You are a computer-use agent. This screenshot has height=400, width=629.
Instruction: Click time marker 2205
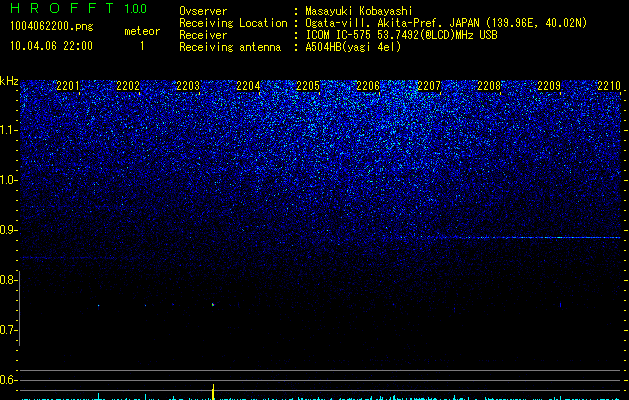[308, 86]
